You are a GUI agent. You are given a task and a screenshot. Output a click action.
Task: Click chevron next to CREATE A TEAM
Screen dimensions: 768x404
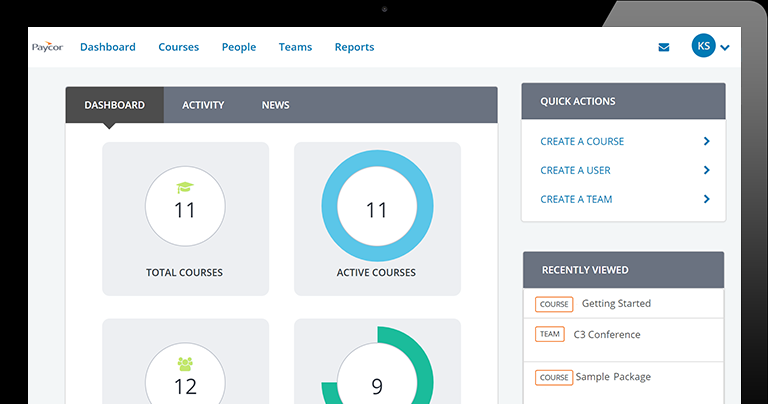(706, 199)
